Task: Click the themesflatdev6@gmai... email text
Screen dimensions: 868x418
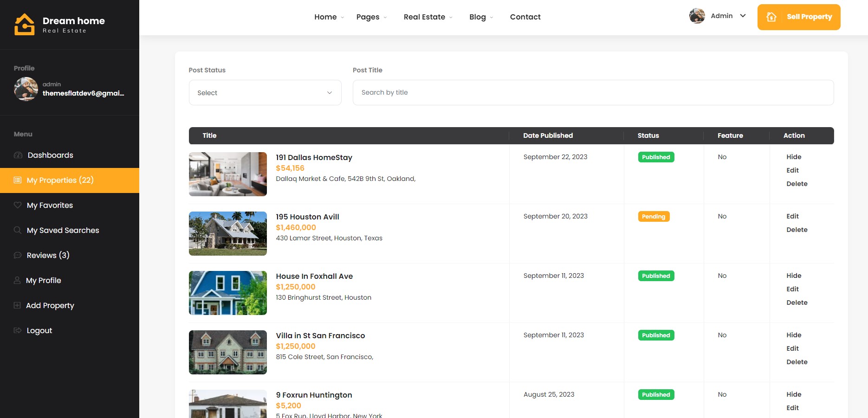Action: 84,93
